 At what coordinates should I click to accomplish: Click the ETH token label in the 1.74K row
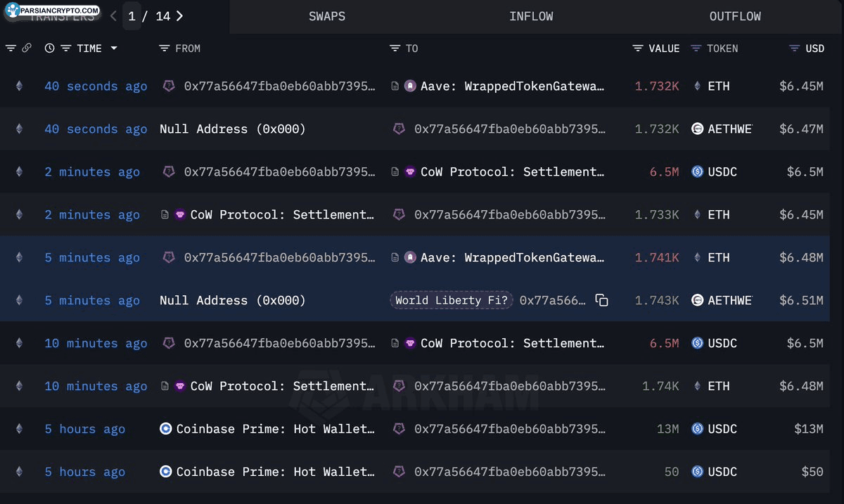tap(719, 386)
